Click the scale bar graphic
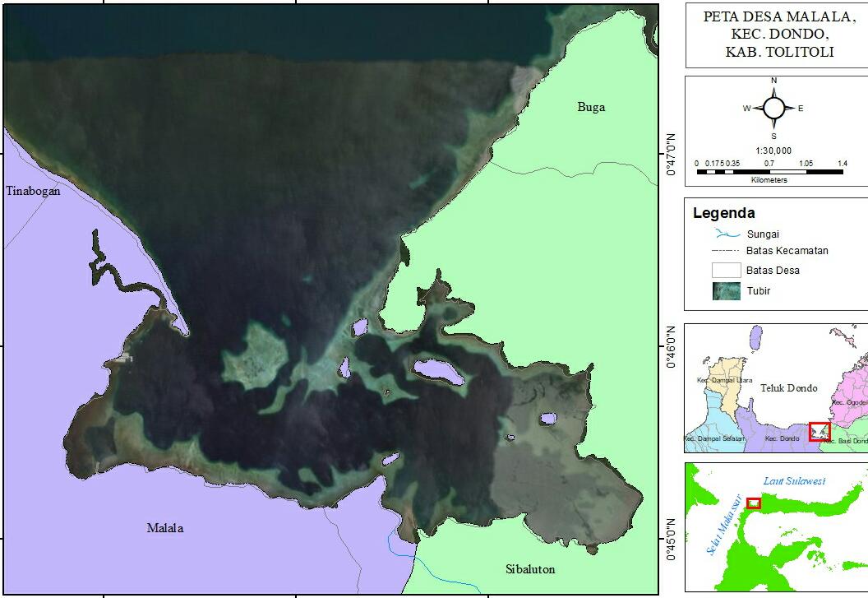Image resolution: width=868 pixels, height=598 pixels. click(769, 171)
